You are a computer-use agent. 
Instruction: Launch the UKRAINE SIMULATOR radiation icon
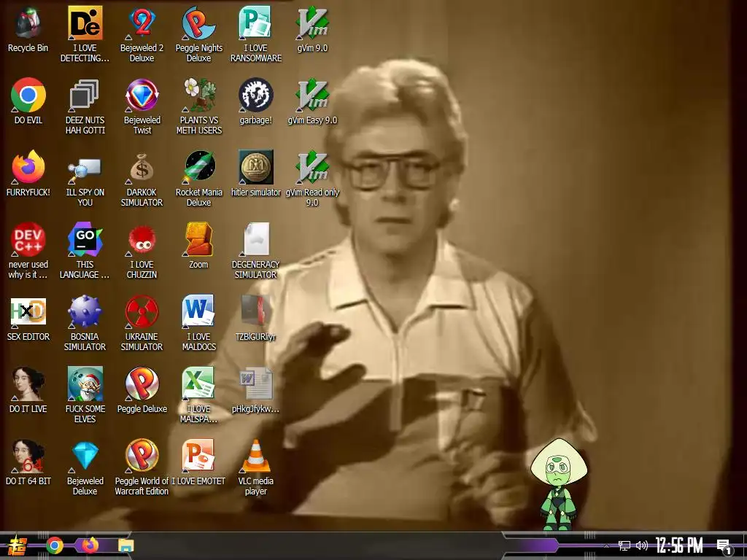[x=142, y=312]
